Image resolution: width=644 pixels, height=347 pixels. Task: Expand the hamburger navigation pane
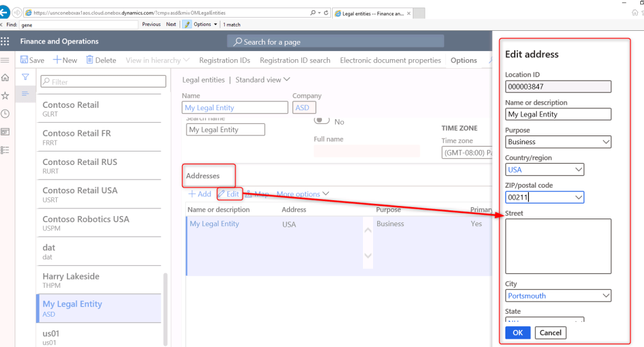pyautogui.click(x=6, y=60)
